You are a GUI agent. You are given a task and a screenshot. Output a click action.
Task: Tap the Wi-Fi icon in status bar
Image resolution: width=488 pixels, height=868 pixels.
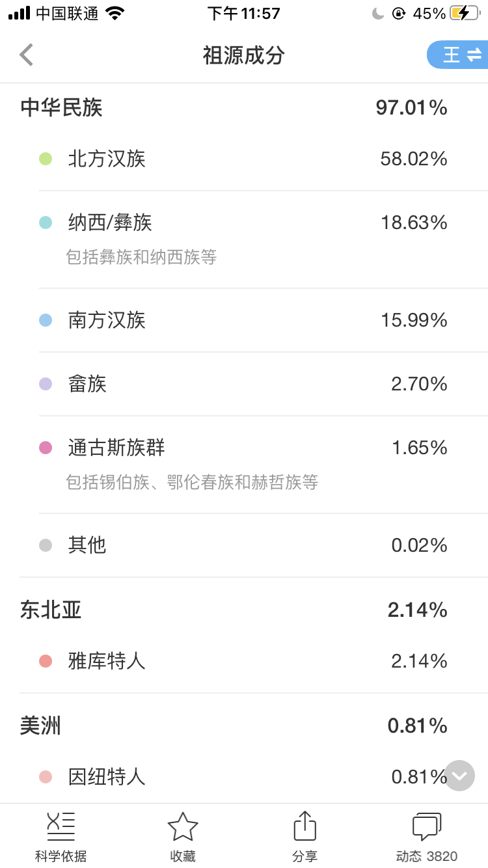tap(115, 14)
